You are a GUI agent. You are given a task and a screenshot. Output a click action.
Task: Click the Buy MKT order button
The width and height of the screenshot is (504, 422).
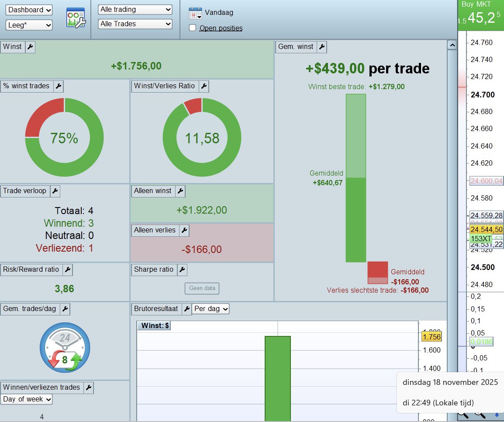(x=481, y=15)
